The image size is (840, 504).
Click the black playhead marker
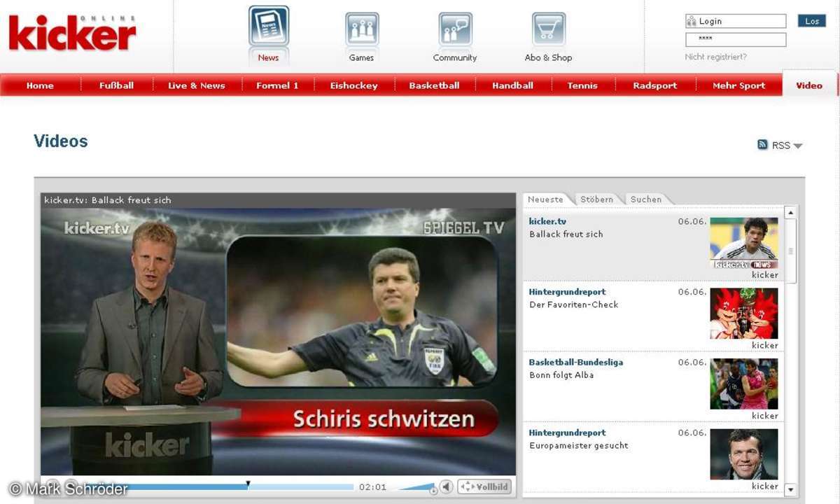pyautogui.click(x=248, y=484)
